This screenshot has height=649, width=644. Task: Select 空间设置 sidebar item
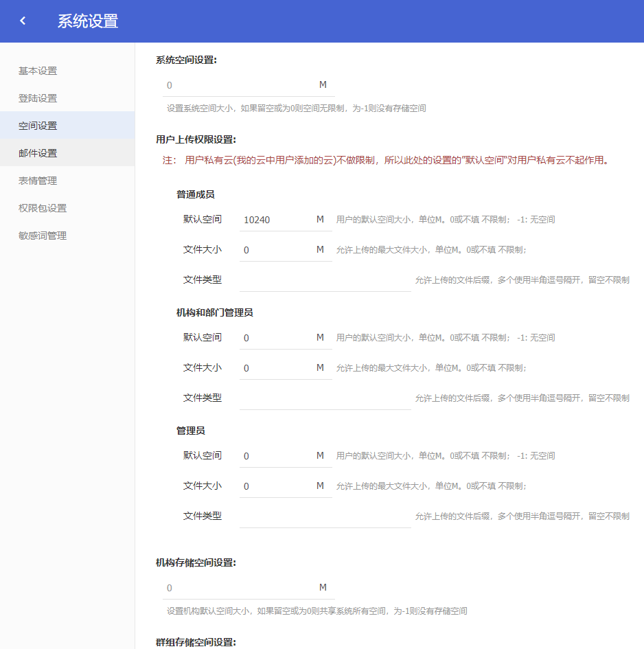coord(38,126)
